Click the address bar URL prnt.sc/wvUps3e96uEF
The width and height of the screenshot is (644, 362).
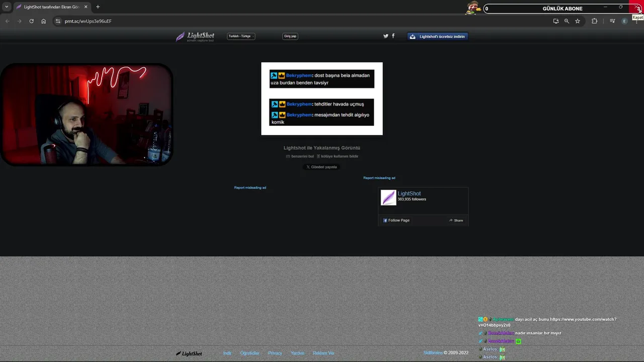click(x=88, y=21)
